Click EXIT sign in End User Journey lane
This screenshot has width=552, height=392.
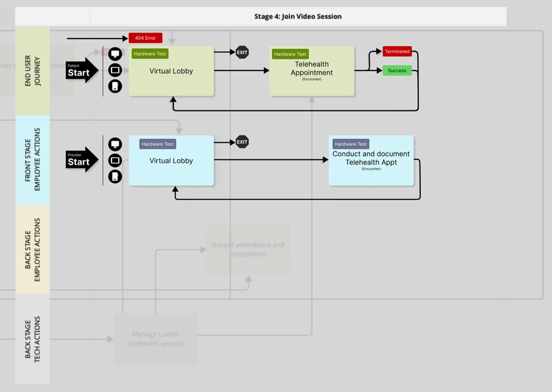[x=242, y=52]
